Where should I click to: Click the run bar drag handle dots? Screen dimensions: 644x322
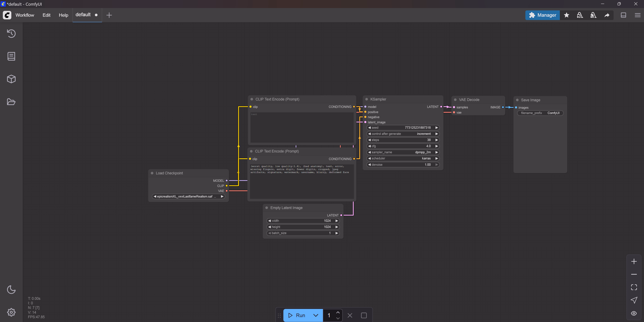279,315
